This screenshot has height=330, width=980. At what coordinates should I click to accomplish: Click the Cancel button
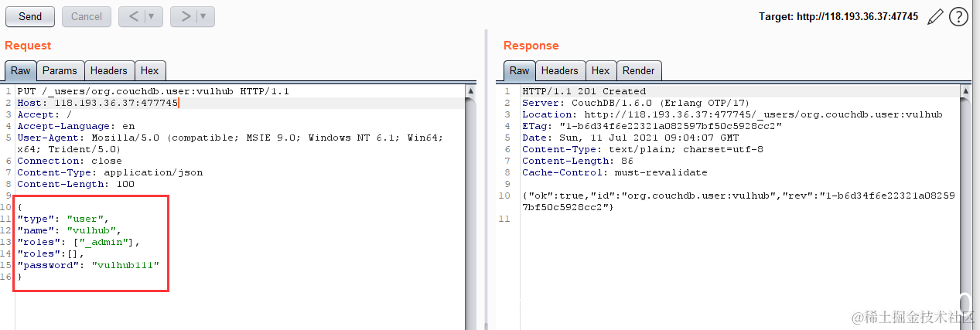pyautogui.click(x=87, y=16)
